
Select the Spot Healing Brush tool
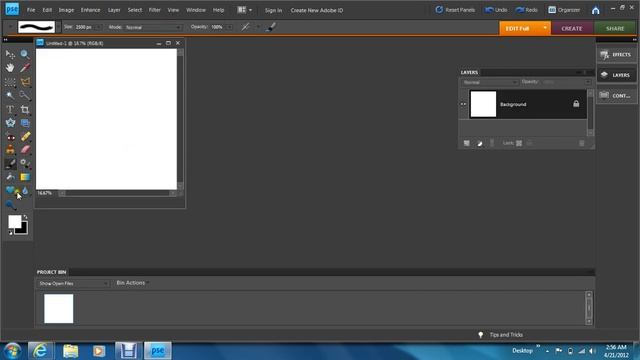(x=25, y=137)
